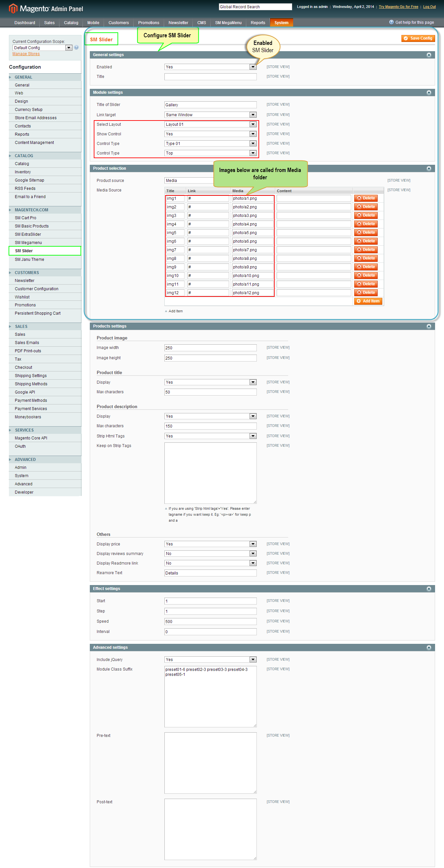Open the Control Type dropdown showing Top
444x868 pixels.
pos(211,153)
